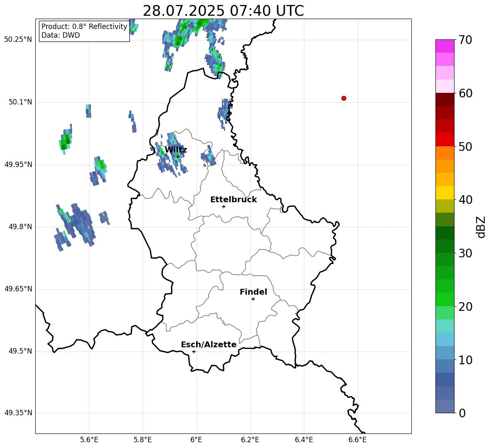
Task: Click the bright green swatch above 20 dBZ
Action: point(445,299)
